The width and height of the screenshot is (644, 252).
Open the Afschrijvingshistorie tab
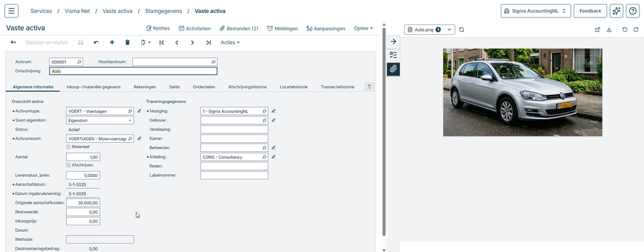pyautogui.click(x=247, y=87)
